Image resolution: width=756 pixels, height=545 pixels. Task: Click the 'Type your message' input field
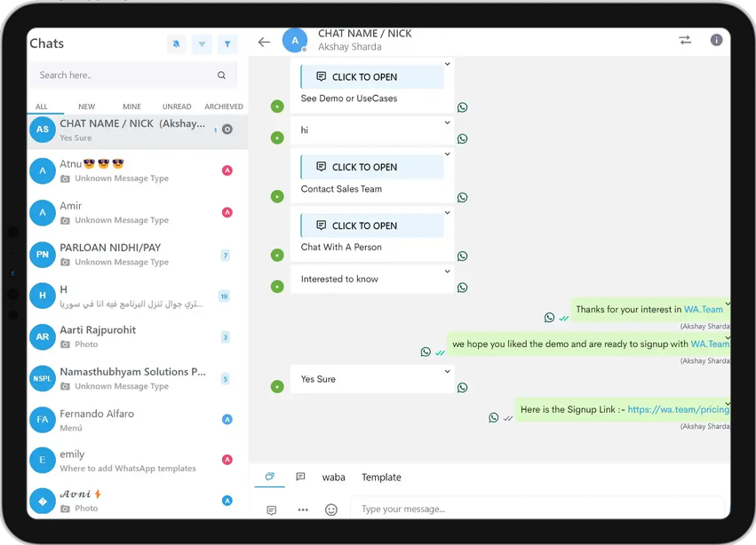[533, 509]
